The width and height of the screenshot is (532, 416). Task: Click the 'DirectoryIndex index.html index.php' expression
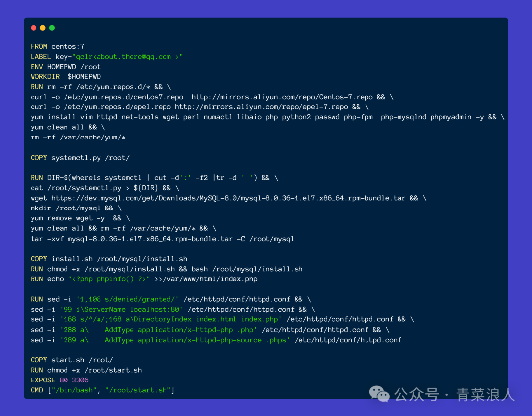click(170, 319)
